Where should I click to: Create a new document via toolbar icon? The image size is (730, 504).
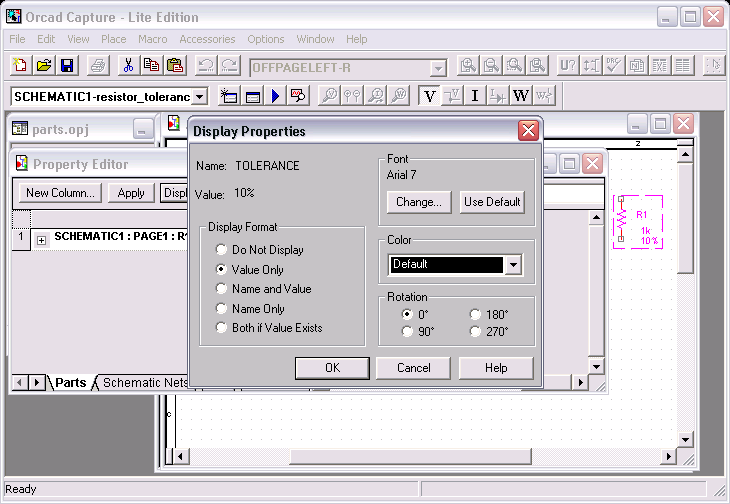(21, 66)
